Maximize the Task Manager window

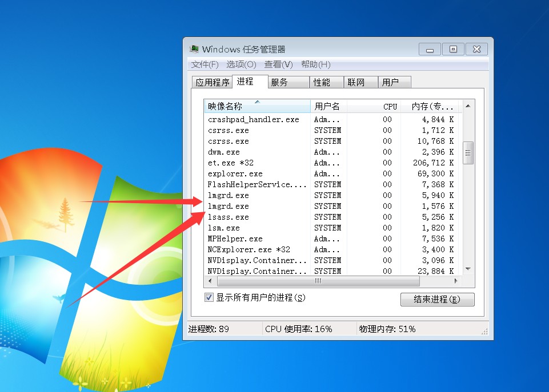453,49
